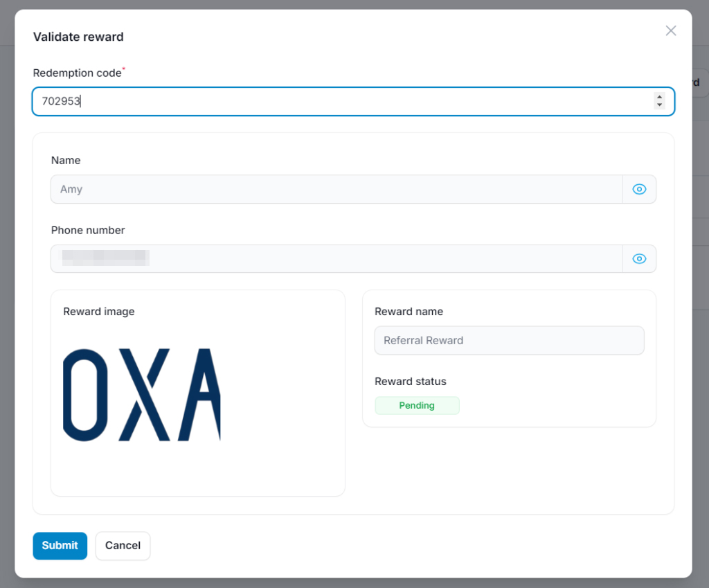Click the Reward name field Referral Reward
709x588 pixels.
click(509, 341)
